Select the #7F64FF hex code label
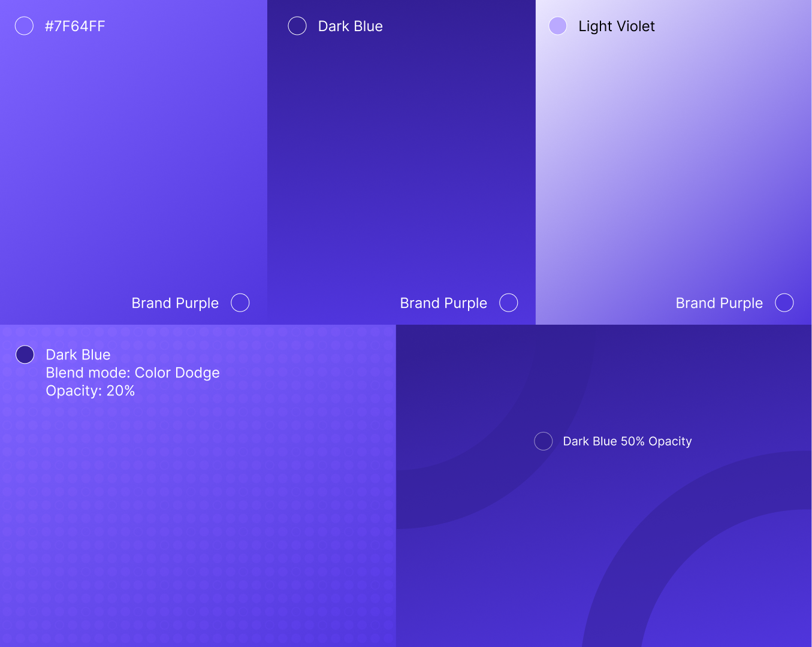This screenshot has height=647, width=812. (x=75, y=26)
